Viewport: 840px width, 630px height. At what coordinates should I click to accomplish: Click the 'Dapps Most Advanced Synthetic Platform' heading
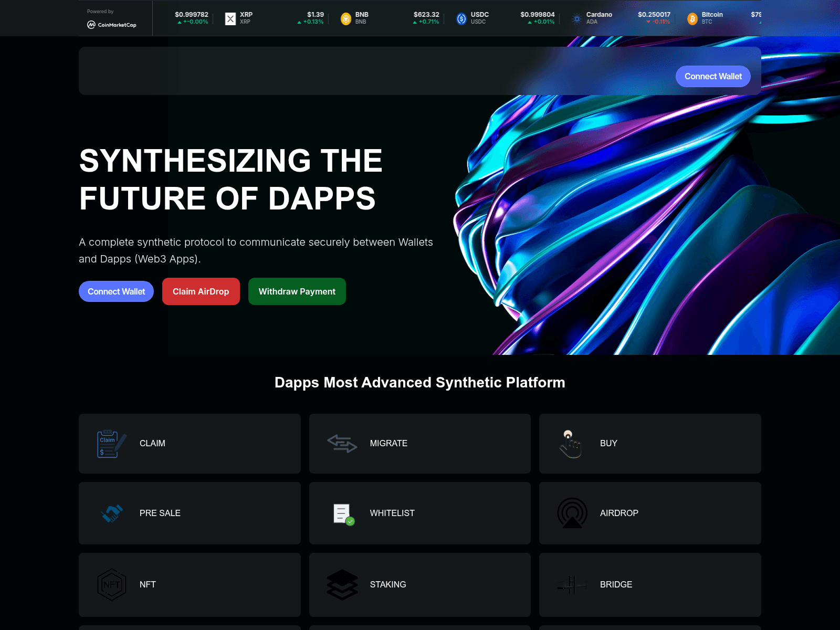420,383
